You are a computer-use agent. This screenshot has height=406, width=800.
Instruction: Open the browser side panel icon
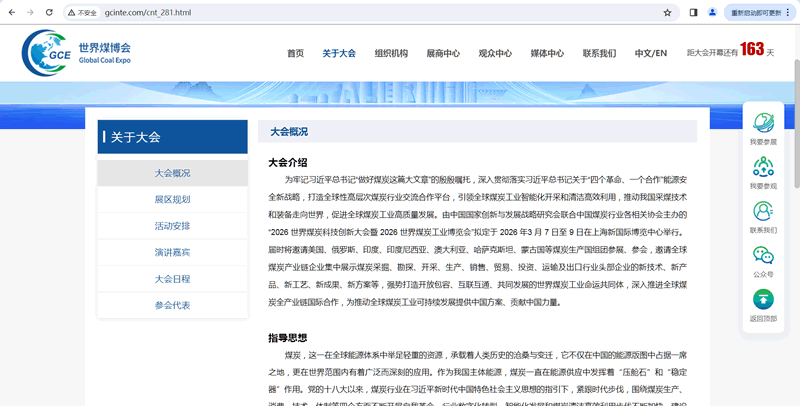(x=694, y=13)
